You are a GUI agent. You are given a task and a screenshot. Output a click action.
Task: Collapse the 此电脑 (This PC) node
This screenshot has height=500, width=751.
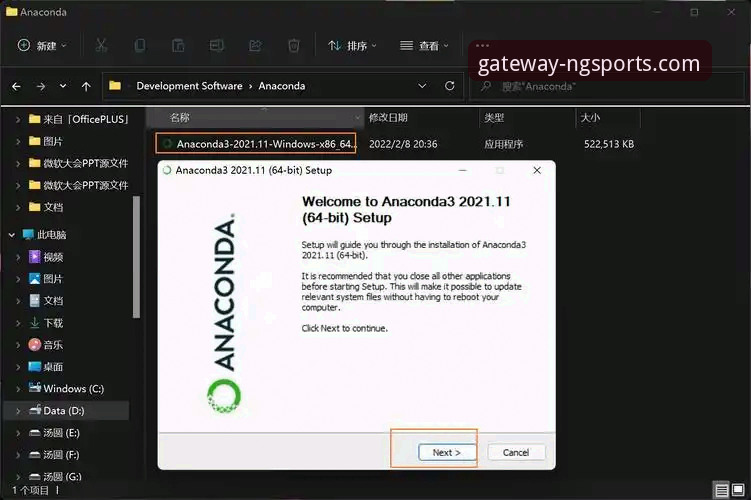click(x=12, y=235)
